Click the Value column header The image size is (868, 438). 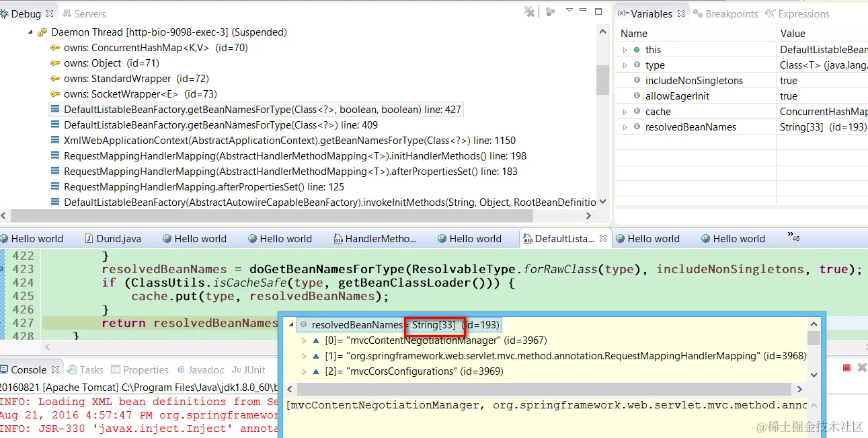tap(822, 34)
